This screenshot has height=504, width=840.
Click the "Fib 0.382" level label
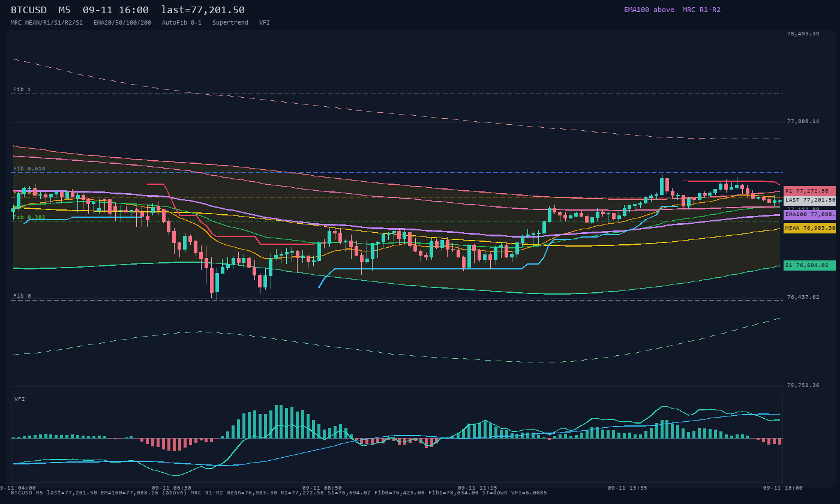[x=29, y=217]
